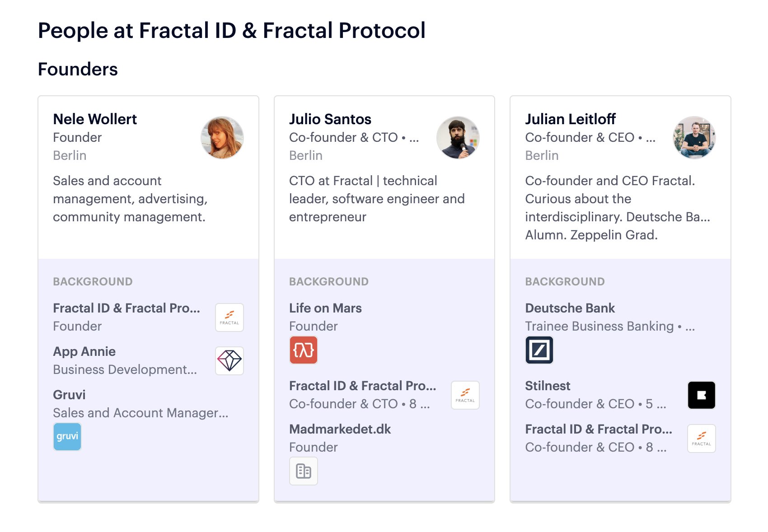Click the Deutsche Bank logo icon

tap(539, 350)
